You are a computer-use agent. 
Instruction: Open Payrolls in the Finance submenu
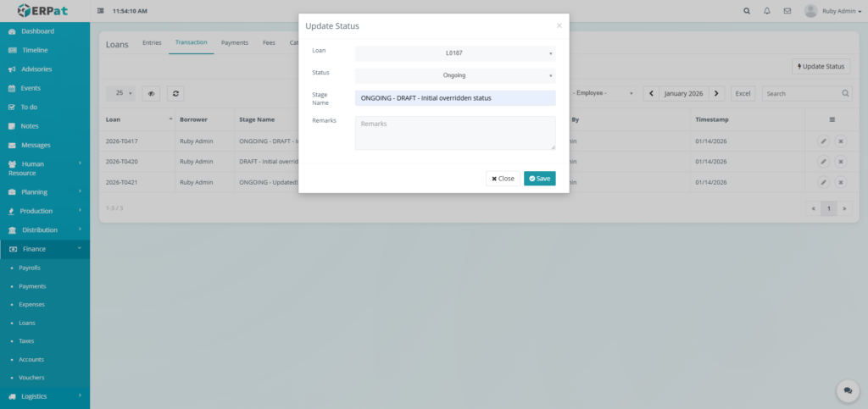(x=30, y=268)
